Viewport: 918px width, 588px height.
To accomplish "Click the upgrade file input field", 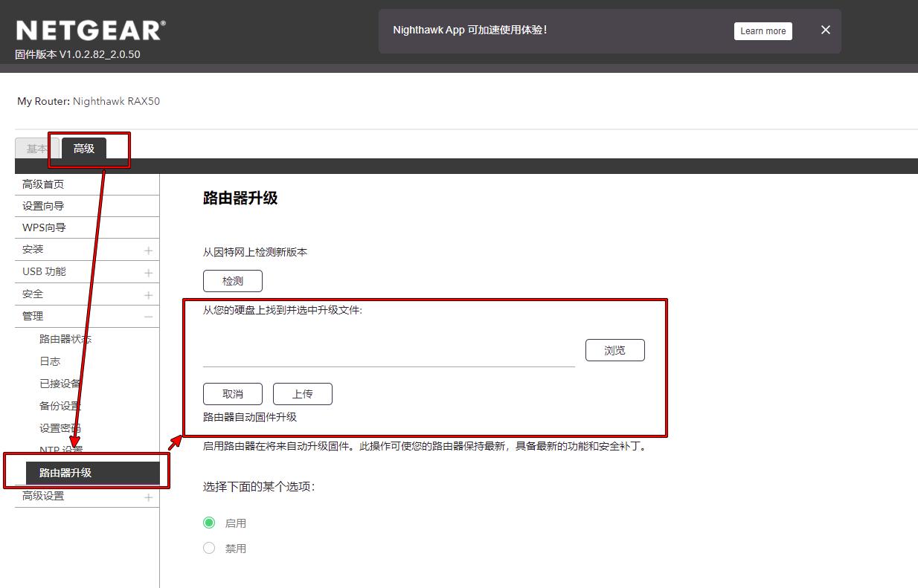I will coord(387,355).
